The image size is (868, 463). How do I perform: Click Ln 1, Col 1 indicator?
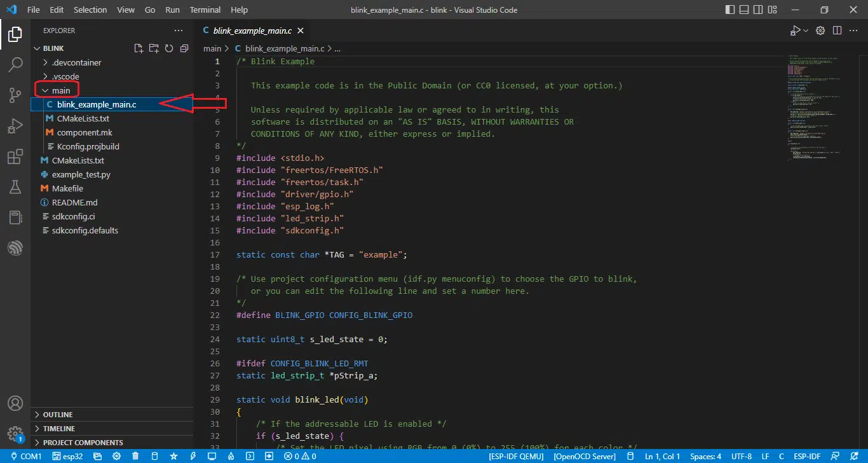[x=662, y=456]
